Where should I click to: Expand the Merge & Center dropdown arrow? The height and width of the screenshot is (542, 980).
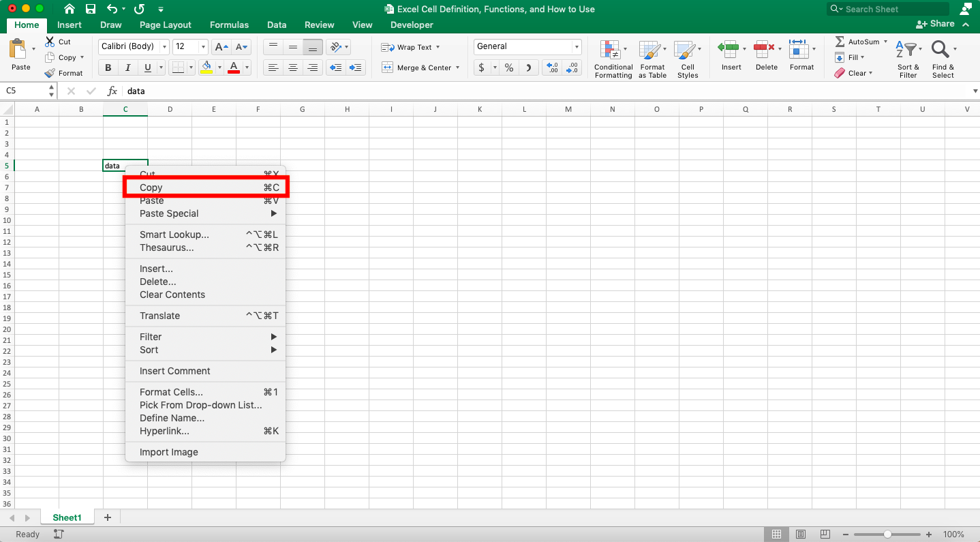[457, 67]
